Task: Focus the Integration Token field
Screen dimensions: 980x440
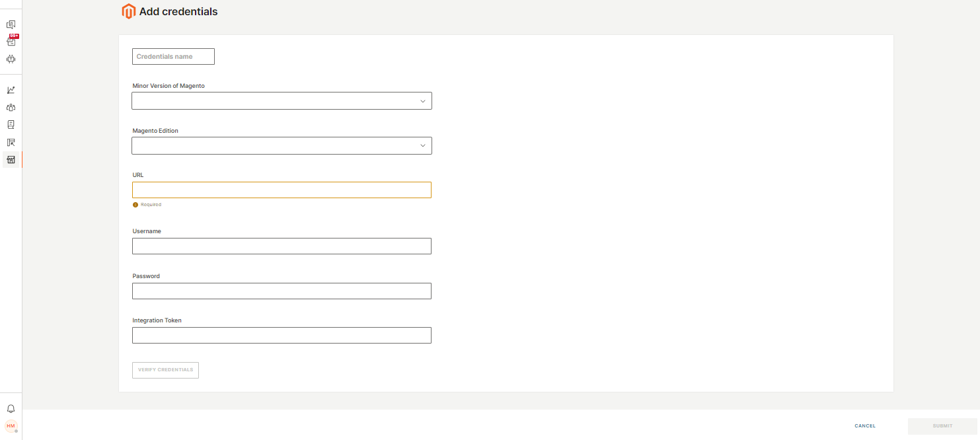Action: [x=282, y=336]
